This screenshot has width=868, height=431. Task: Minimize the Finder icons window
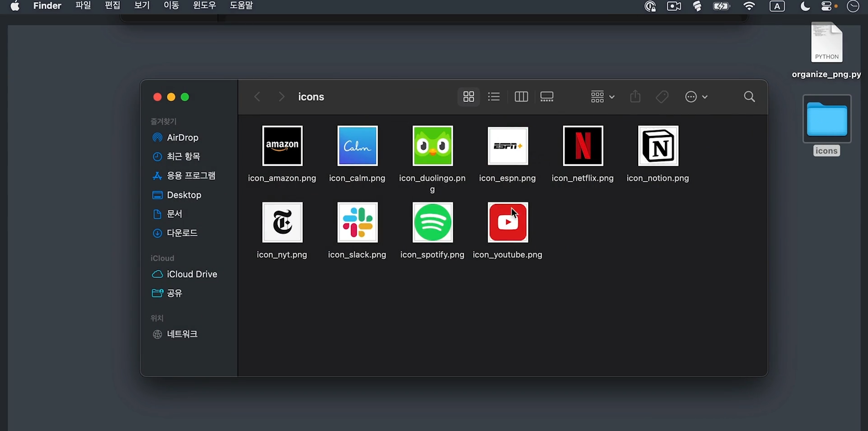[x=171, y=97]
